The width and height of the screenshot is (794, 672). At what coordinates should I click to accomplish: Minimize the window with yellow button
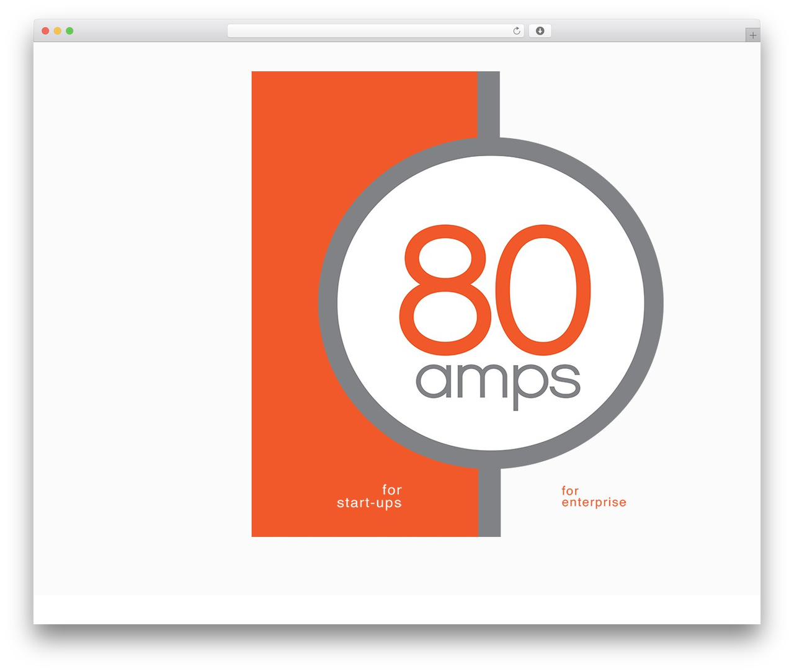pyautogui.click(x=58, y=31)
